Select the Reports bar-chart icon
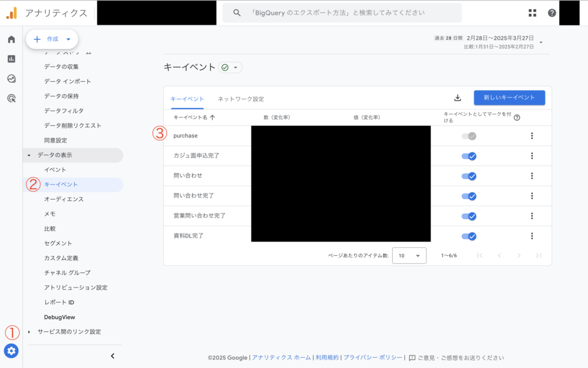This screenshot has height=368, width=588. 11,59
